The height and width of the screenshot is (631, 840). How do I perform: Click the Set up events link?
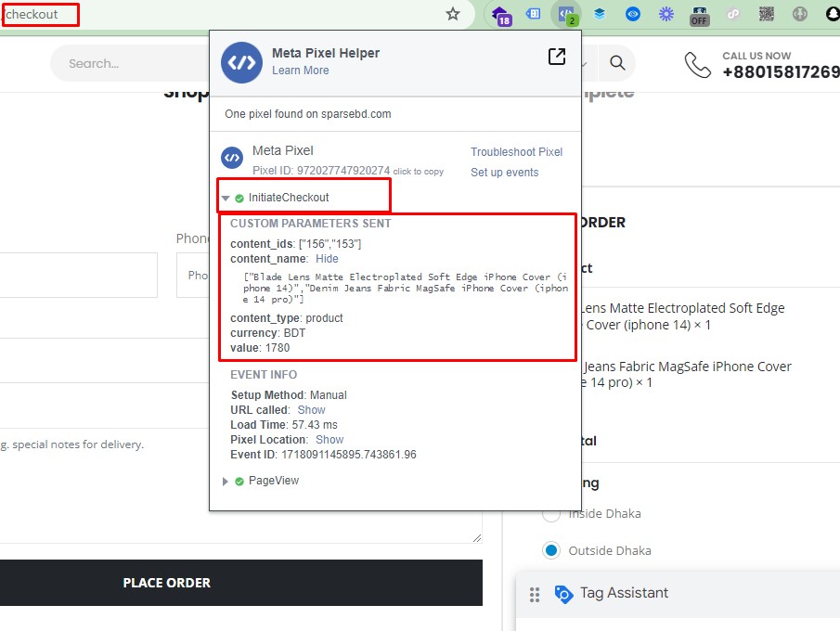point(504,173)
